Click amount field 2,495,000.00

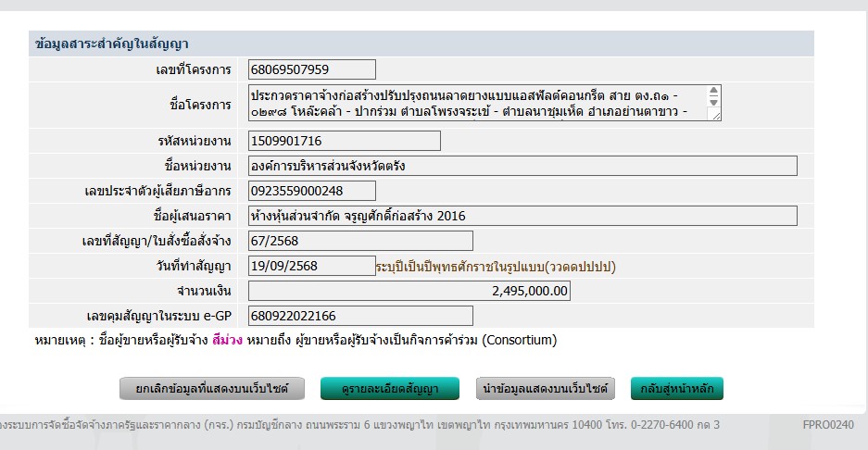(409, 291)
